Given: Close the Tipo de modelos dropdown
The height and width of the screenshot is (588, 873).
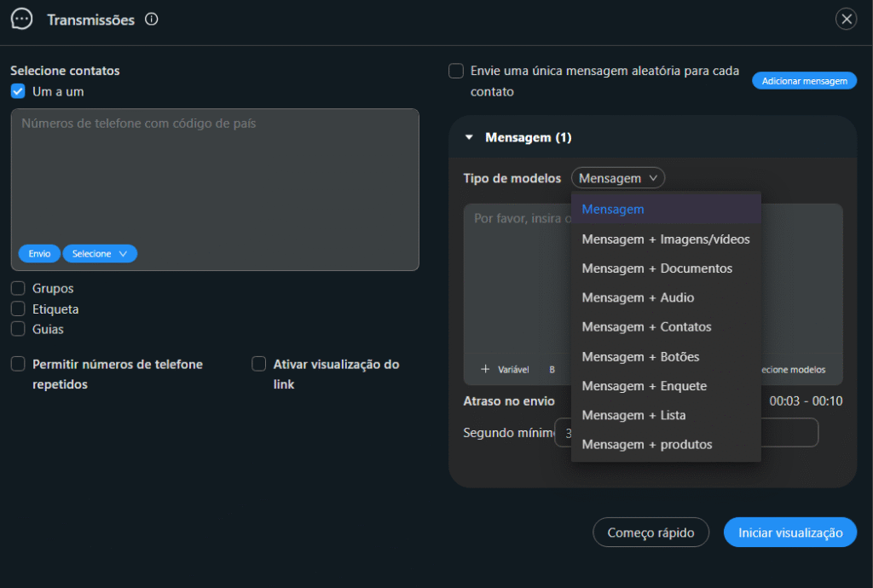Looking at the screenshot, I should [x=618, y=178].
